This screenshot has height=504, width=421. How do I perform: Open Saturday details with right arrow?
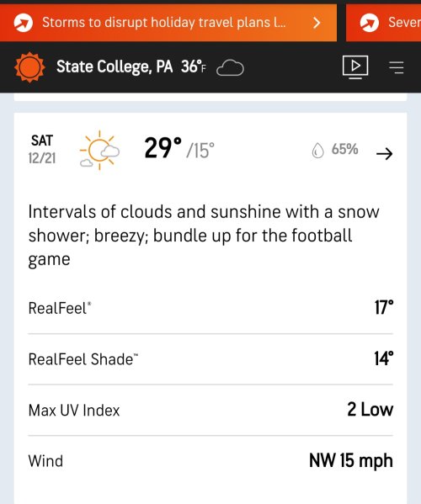pyautogui.click(x=384, y=154)
